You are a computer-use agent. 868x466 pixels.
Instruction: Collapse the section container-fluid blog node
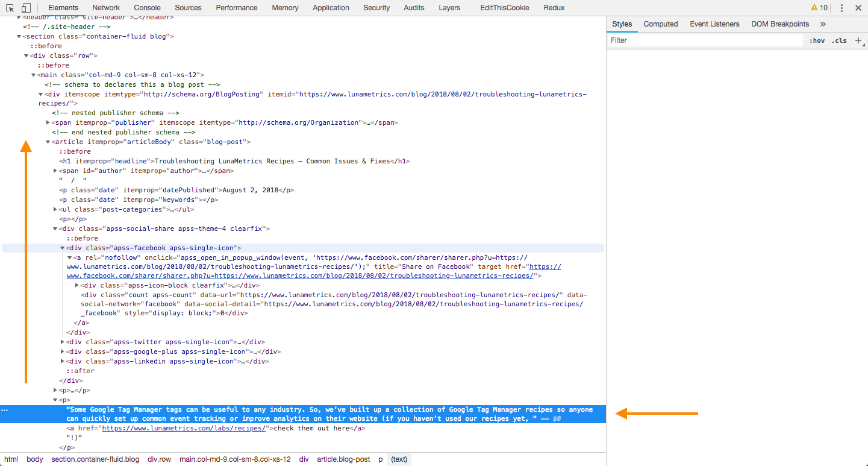point(19,36)
